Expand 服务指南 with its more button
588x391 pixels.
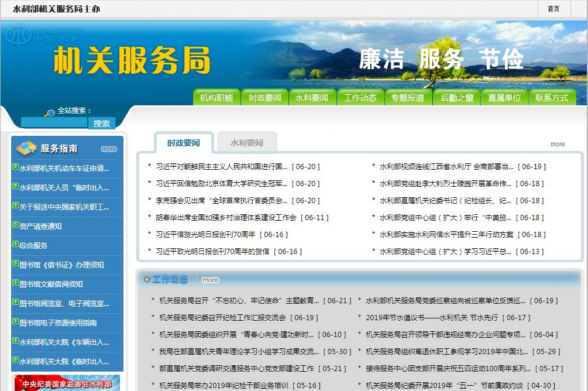pos(109,149)
